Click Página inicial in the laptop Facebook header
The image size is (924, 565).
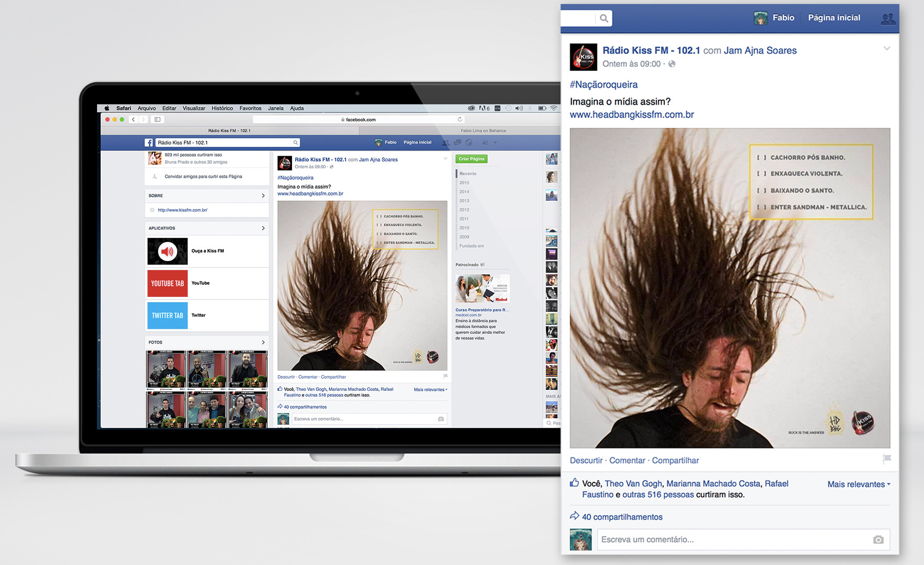click(417, 142)
